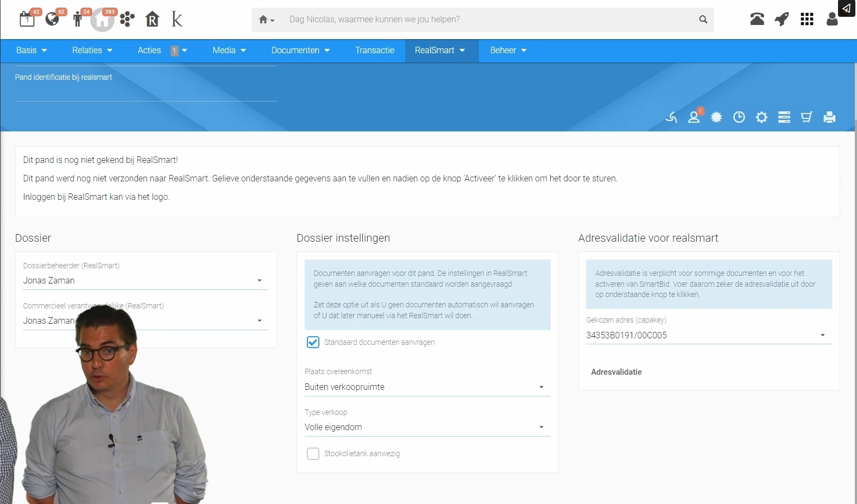Expand the Documenten menu
Image resolution: width=857 pixels, height=504 pixels.
[300, 51]
